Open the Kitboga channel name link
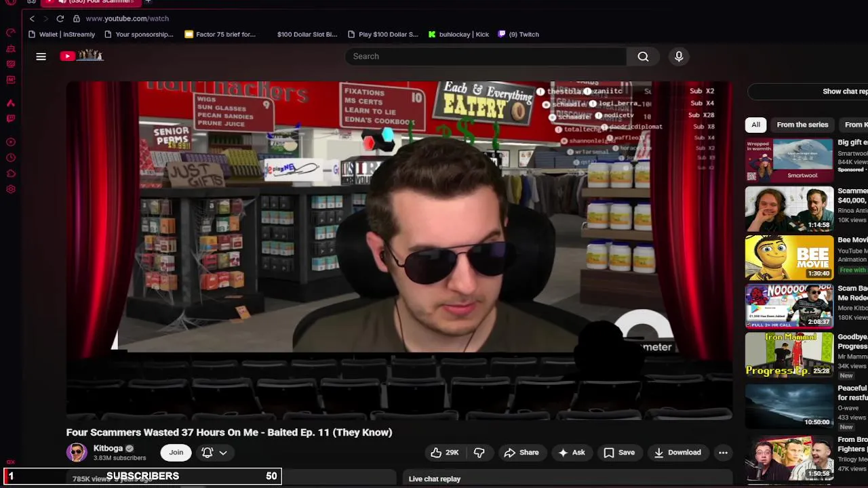 pyautogui.click(x=108, y=448)
